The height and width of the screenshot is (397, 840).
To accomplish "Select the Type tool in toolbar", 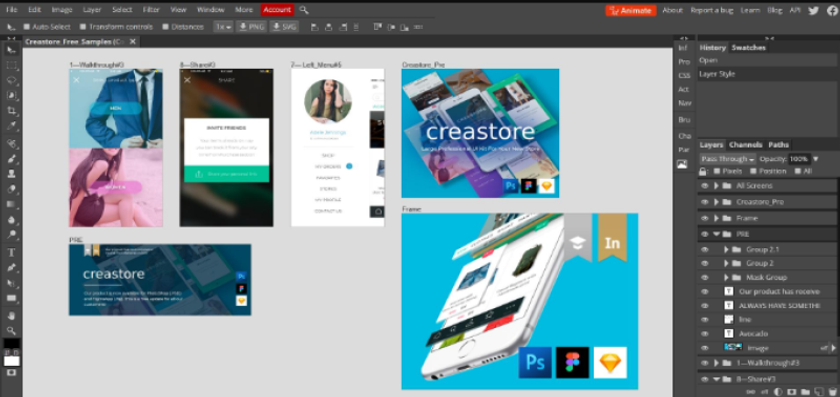I will click(11, 252).
